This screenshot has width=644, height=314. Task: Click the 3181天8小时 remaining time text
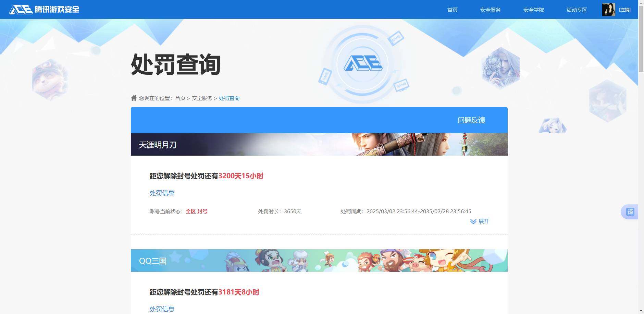[239, 292]
